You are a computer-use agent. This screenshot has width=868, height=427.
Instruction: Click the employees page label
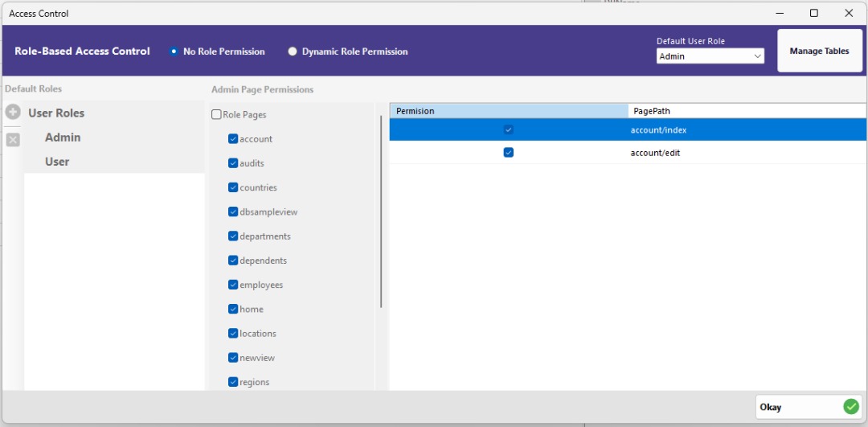[x=261, y=285]
